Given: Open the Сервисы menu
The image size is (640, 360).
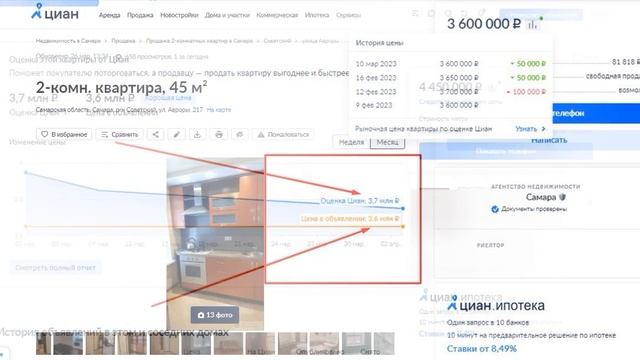Looking at the screenshot, I should pyautogui.click(x=348, y=15).
